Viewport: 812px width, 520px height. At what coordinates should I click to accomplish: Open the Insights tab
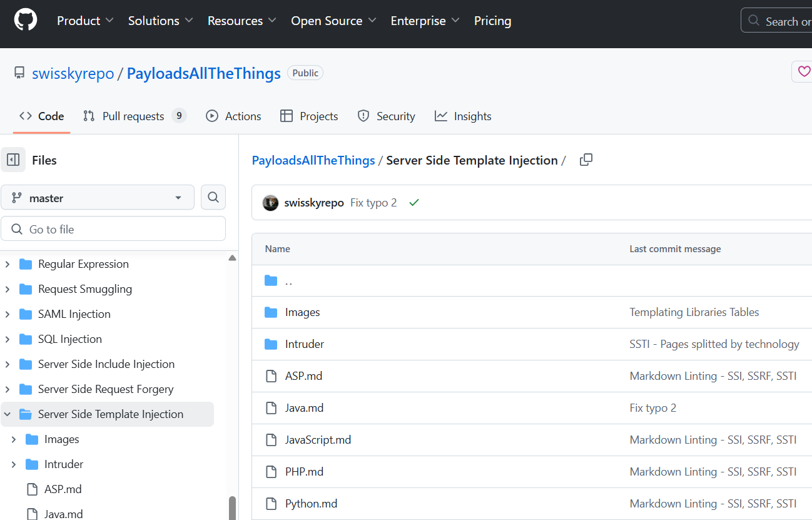pos(464,116)
